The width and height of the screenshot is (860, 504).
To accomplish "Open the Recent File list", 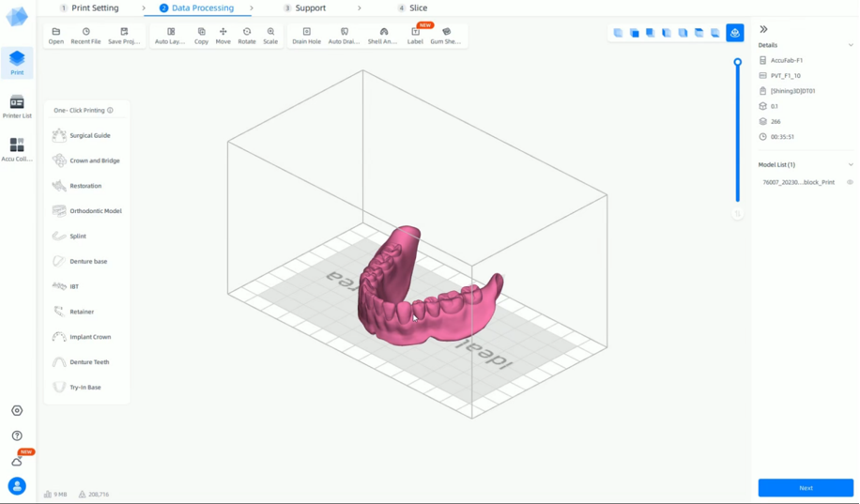I will click(x=85, y=36).
